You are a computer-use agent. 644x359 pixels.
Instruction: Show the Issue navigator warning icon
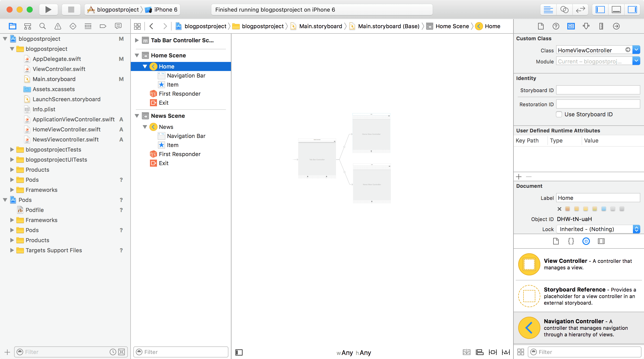(58, 26)
